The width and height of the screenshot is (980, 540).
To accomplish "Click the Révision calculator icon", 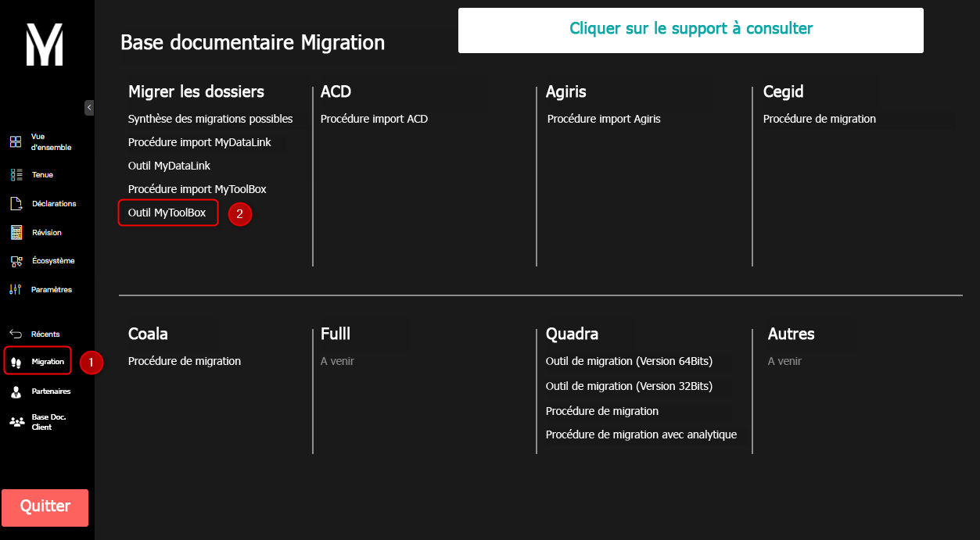I will click(16, 232).
